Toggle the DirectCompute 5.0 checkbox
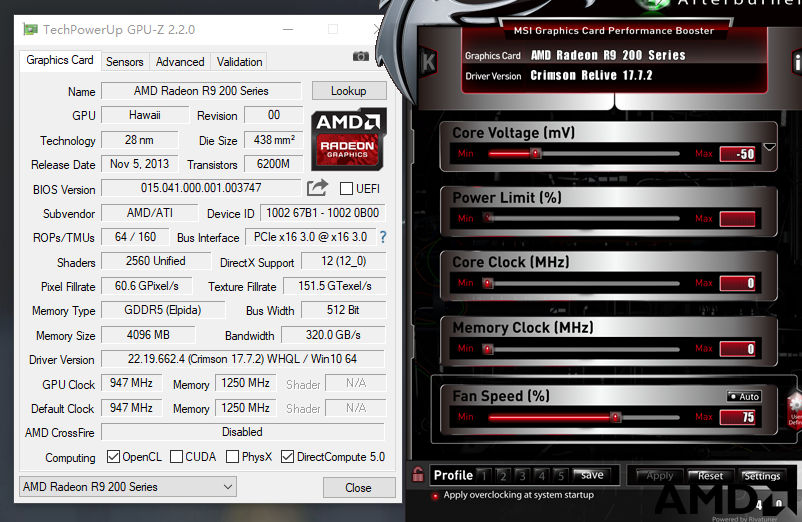 (x=287, y=457)
